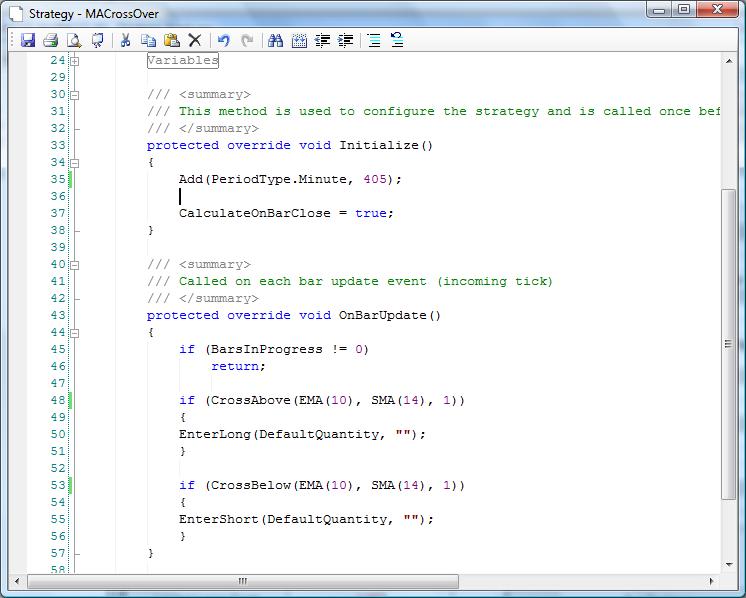746x598 pixels.
Task: Delete selection with the black X icon
Action: [195, 40]
